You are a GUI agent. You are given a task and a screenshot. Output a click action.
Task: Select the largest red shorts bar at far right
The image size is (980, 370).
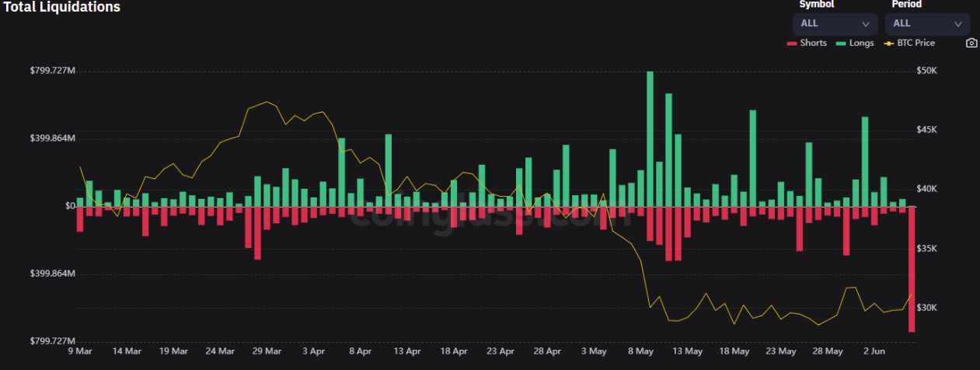pos(911,269)
